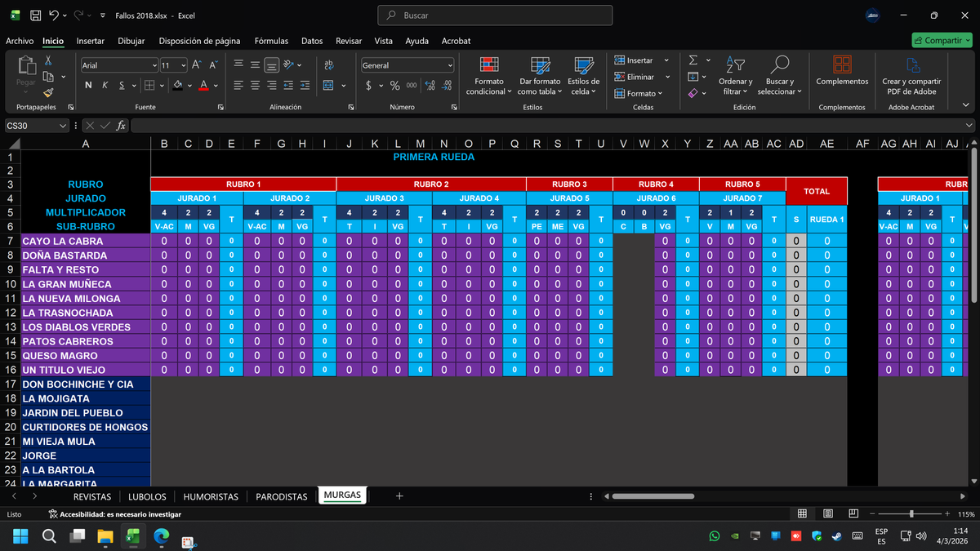Click the Compartir button
The image size is (980, 551).
940,40
